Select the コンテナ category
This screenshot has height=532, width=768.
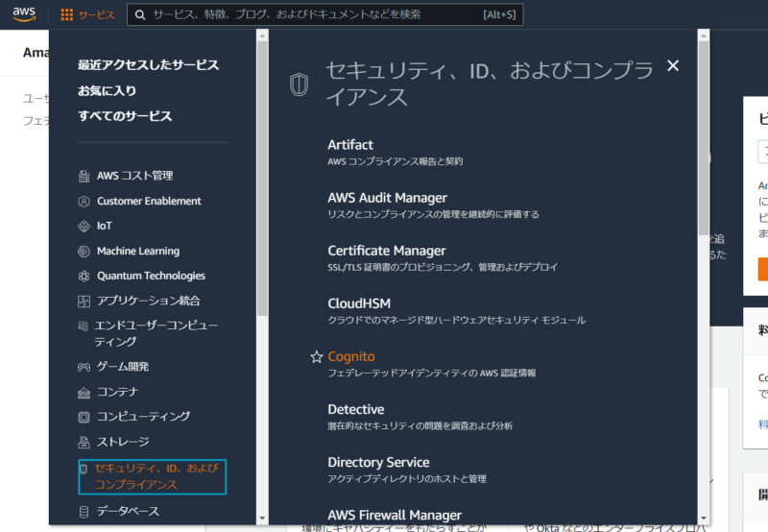tap(117, 392)
